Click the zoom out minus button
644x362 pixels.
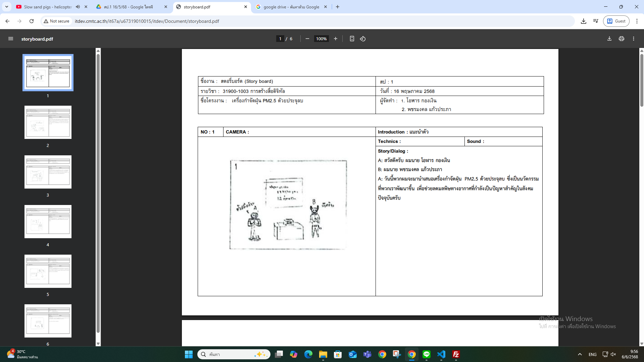tap(307, 39)
